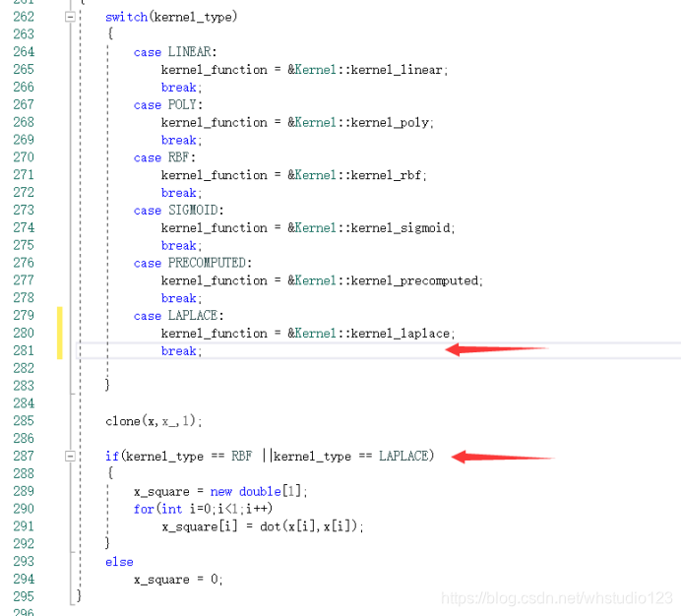Click 'x_square[i]' on line 291

(x=200, y=526)
